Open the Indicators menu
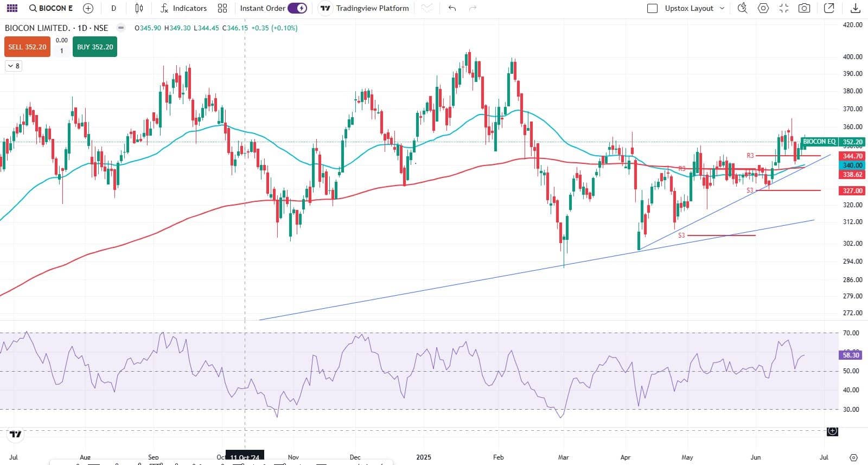The width and height of the screenshot is (868, 465). point(183,8)
